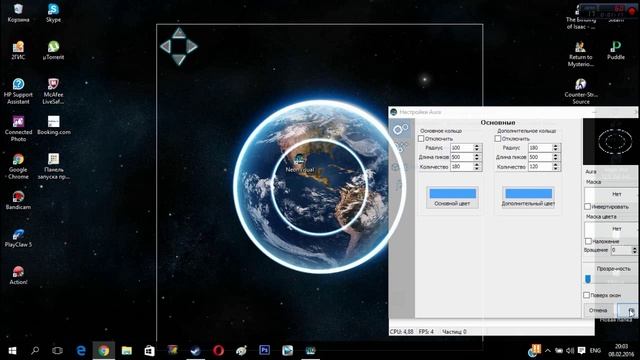
Task: Click the left arrow of the position widget
Action: tap(165, 47)
